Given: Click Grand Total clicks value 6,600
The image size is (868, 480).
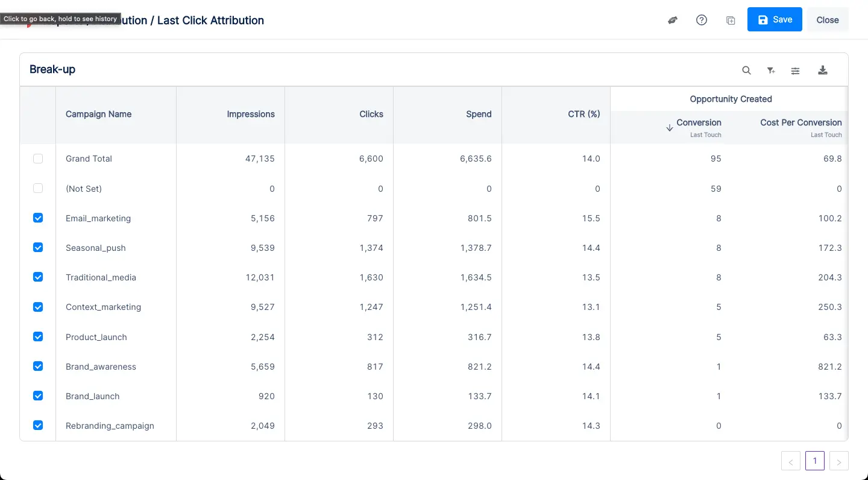Looking at the screenshot, I should coord(371,159).
